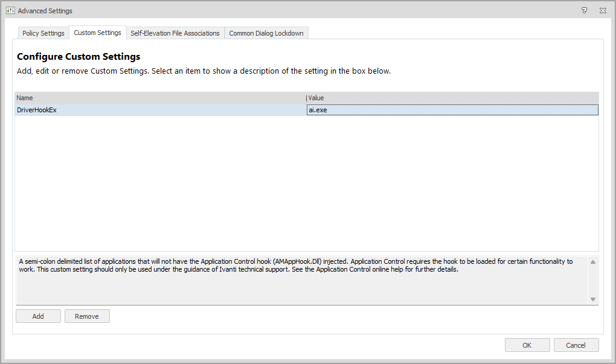The width and height of the screenshot is (616, 364).
Task: Go to the Common Dialog Lockdown tab
Action: click(x=266, y=33)
